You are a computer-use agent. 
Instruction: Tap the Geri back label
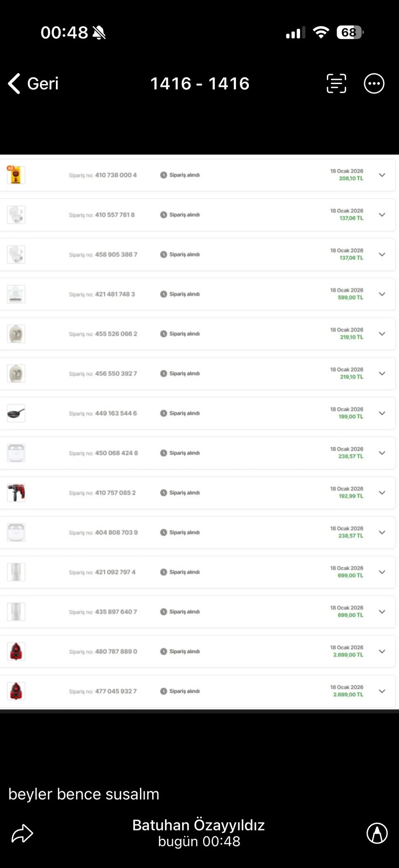[43, 83]
